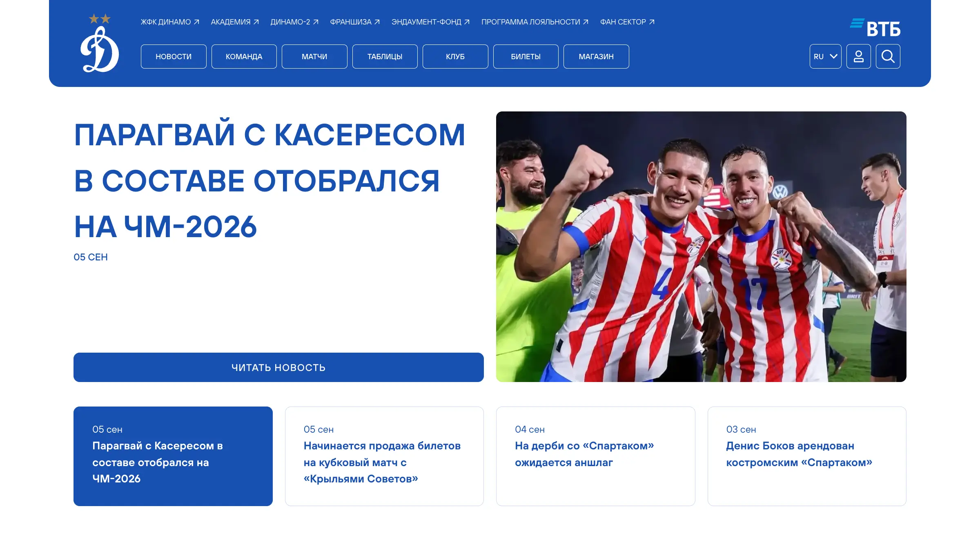Open the ФАН СЕКТОР link

coord(627,22)
